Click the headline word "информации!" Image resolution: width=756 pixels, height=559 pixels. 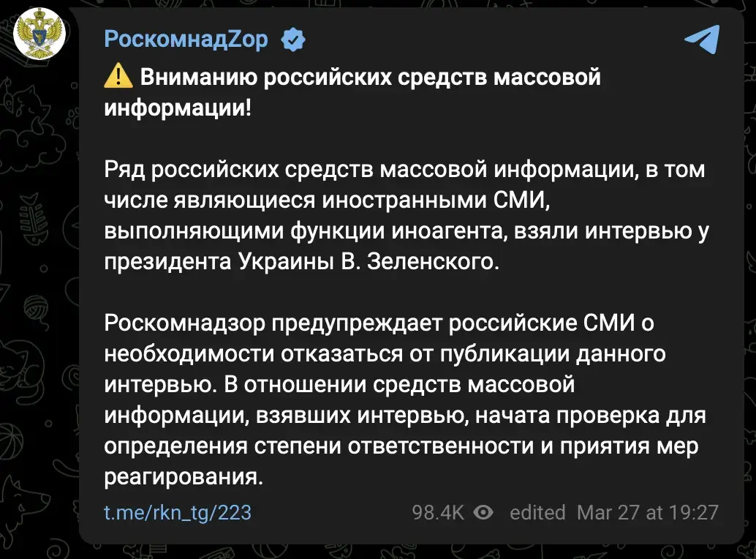point(178,107)
